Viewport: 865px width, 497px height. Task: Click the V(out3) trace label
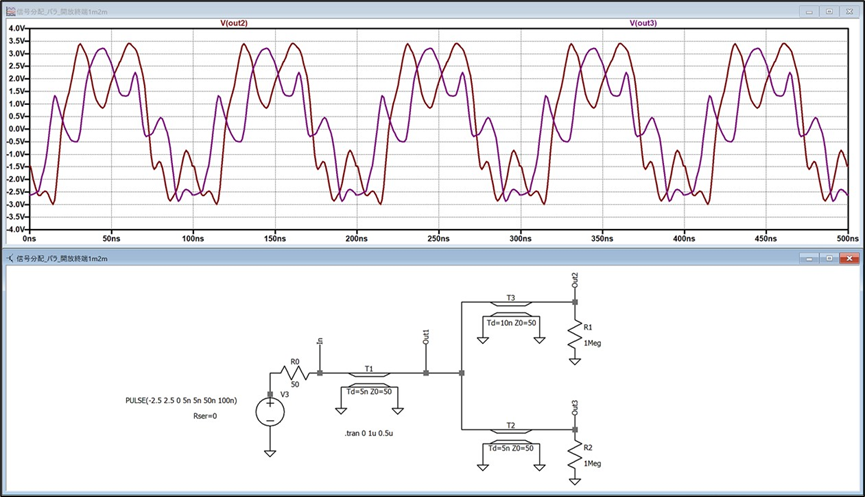point(643,22)
